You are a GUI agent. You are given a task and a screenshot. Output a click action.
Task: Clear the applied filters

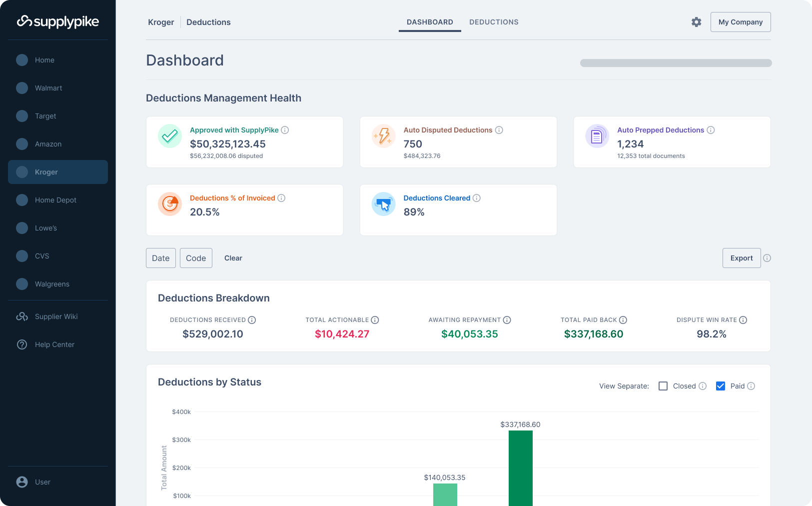(233, 258)
